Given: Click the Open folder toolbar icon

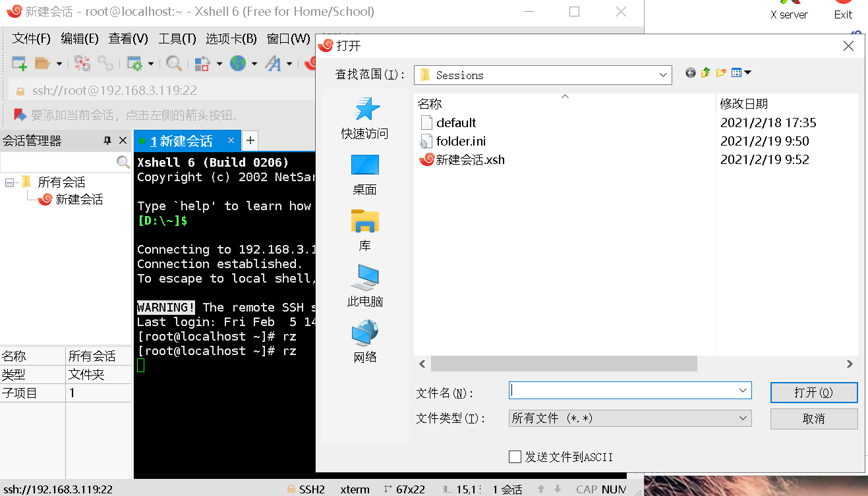Looking at the screenshot, I should pyautogui.click(x=42, y=63).
